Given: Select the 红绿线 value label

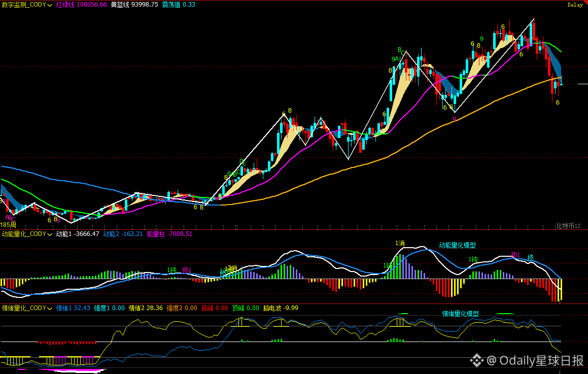Looking at the screenshot, I should tap(81, 5).
